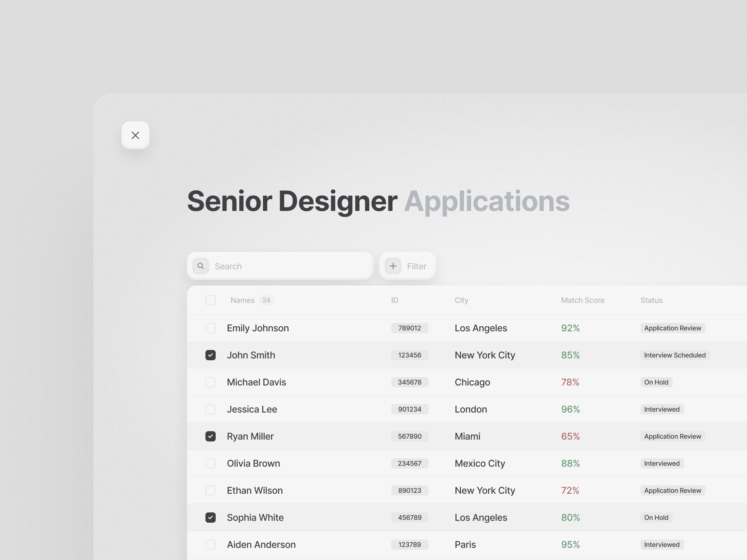Click the magnifier search icon
Screen dimensions: 747x560
[200, 266]
